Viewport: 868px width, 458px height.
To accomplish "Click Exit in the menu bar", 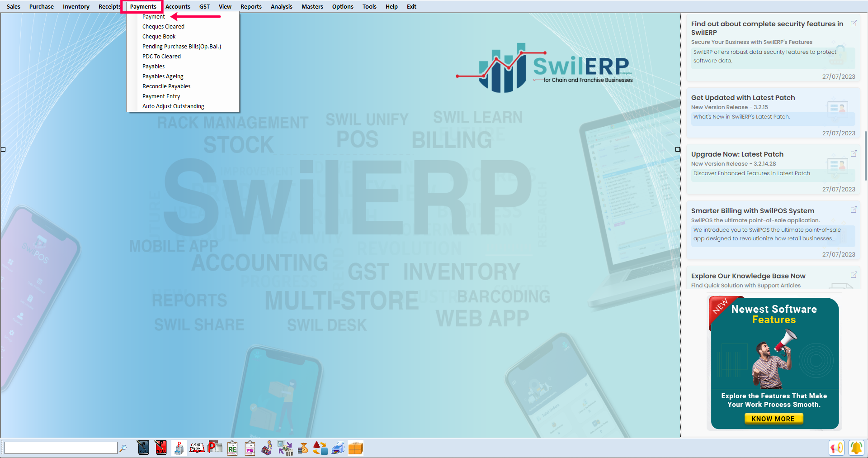I will (x=411, y=6).
